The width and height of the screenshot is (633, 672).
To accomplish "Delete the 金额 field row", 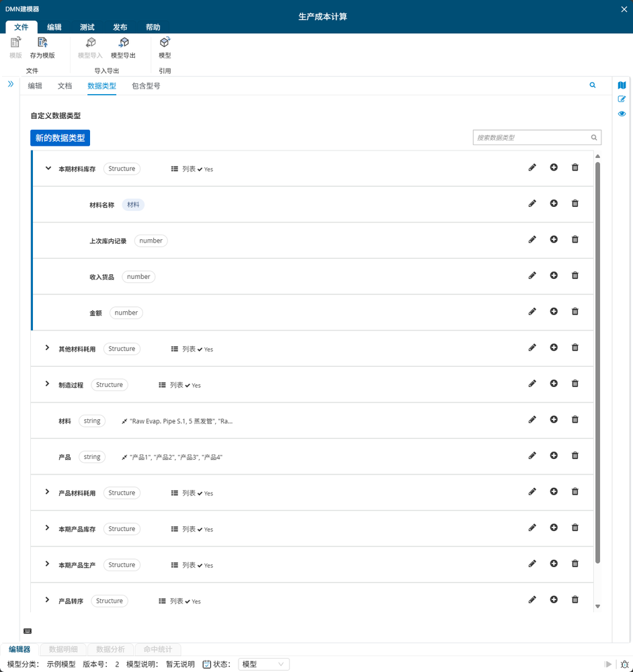I will pos(575,312).
